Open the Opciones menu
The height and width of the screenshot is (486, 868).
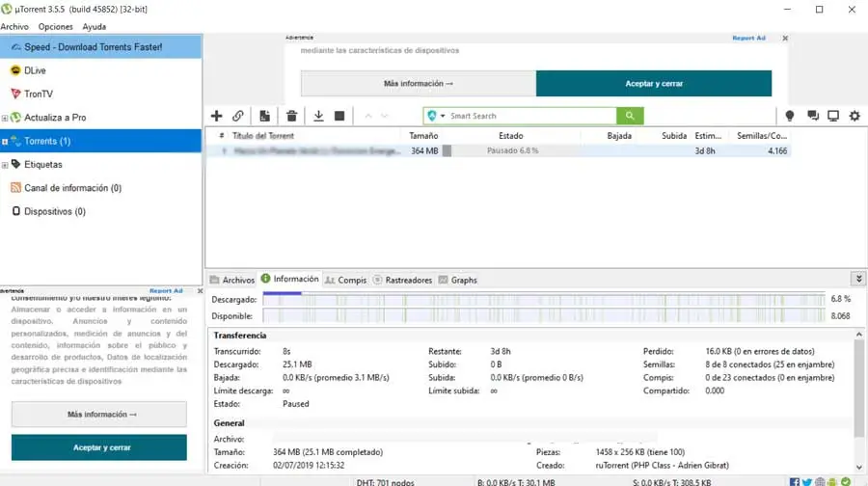(55, 27)
